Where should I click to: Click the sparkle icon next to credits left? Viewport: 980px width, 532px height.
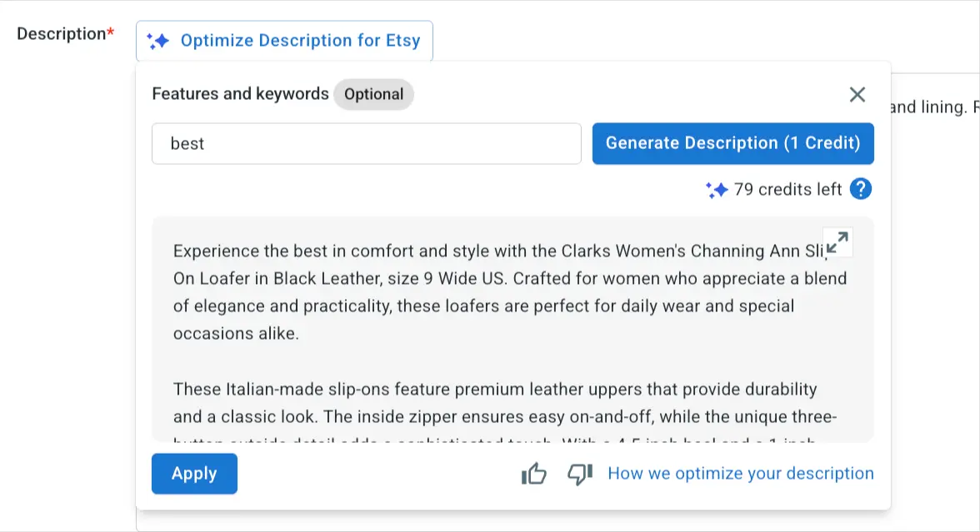tap(717, 190)
